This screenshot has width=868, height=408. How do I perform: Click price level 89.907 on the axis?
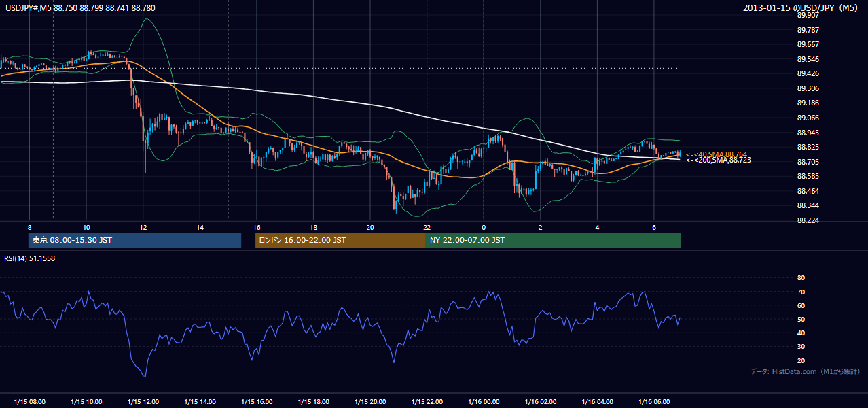pyautogui.click(x=807, y=15)
